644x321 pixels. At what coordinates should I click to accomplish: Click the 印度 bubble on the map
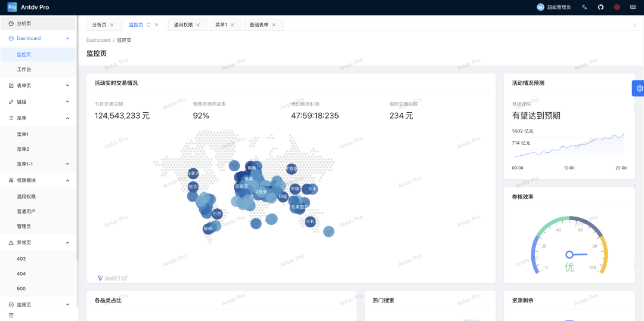(283, 197)
